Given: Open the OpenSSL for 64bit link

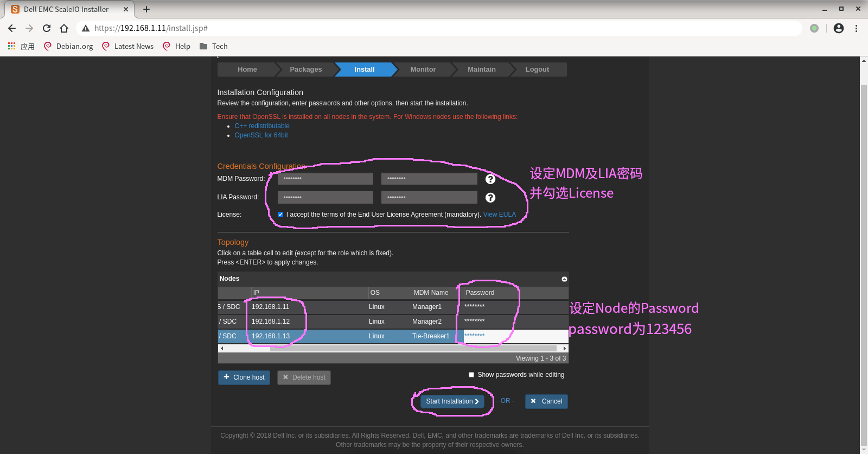Looking at the screenshot, I should click(x=261, y=135).
